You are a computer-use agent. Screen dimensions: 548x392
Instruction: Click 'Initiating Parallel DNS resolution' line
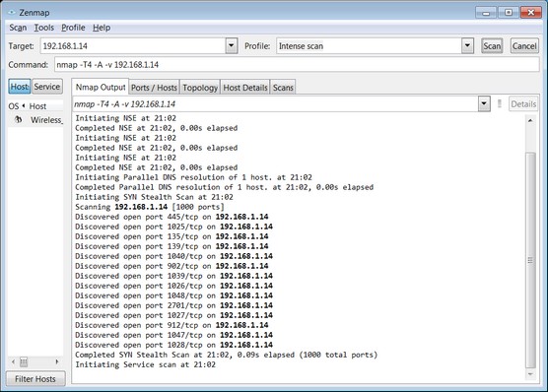coord(193,177)
